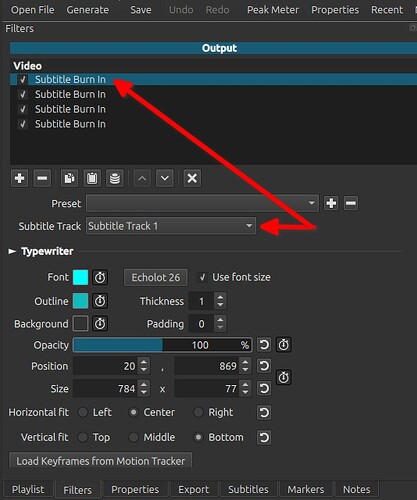Toggle Use font size checkbox
417x500 pixels.
[202, 277]
